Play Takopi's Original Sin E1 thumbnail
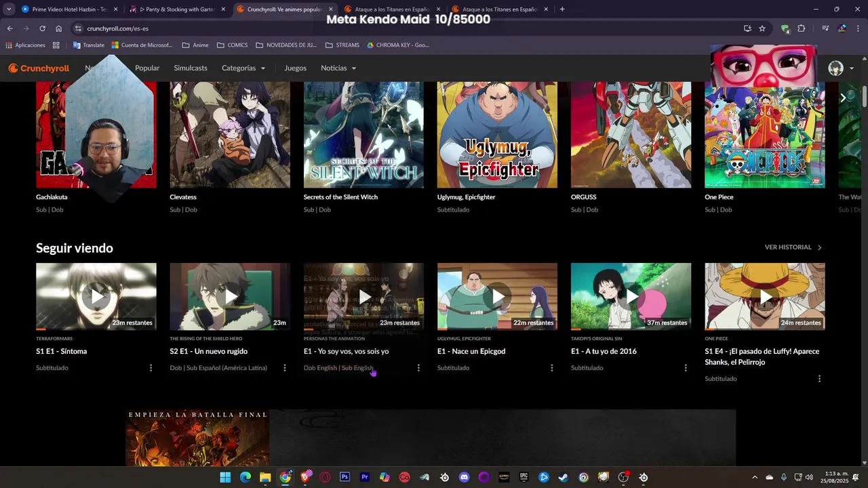Viewport: 868px width, 488px height. (631, 296)
